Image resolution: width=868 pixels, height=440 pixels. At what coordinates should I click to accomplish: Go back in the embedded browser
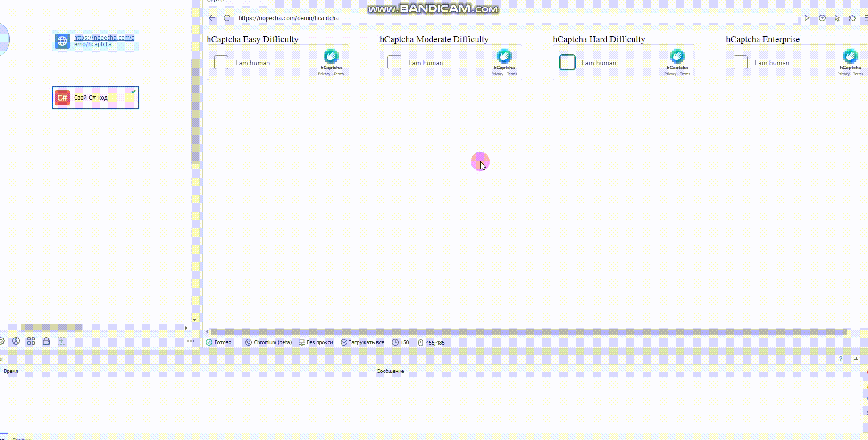212,18
